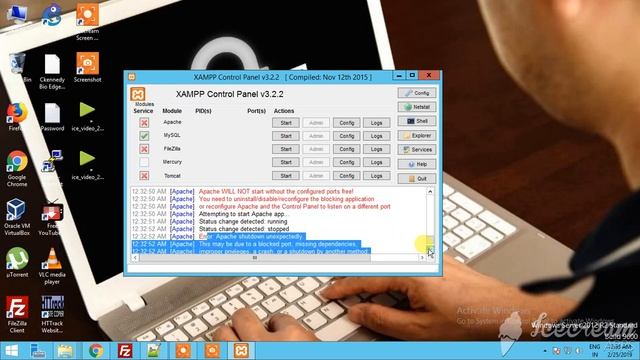Open FileZilla from the taskbar
Viewport: 640px width, 360px height.
point(125,351)
